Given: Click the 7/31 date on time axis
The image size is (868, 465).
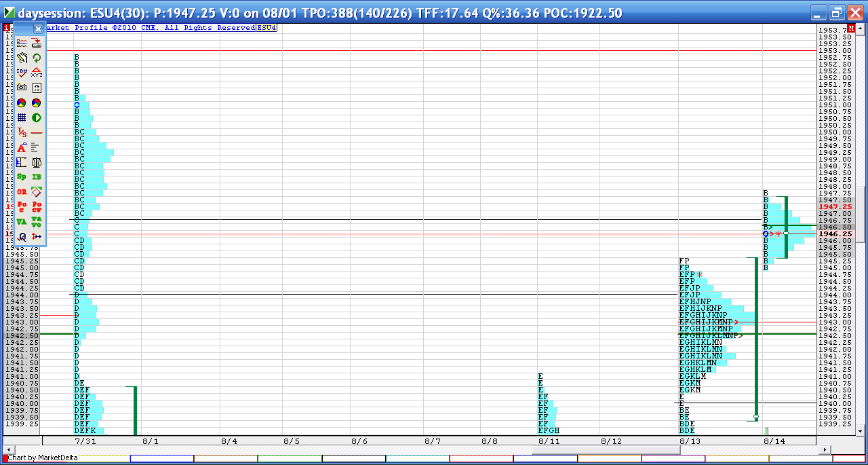Looking at the screenshot, I should [84, 441].
